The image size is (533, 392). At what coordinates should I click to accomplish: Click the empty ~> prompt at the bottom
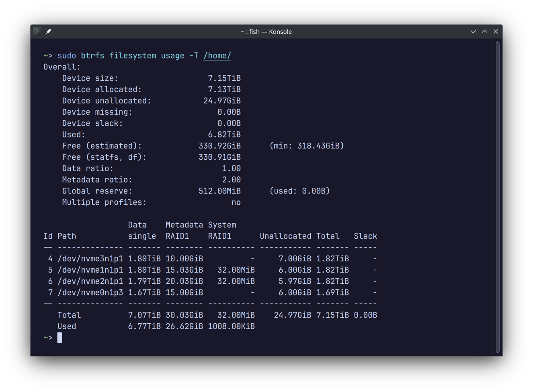click(x=48, y=338)
